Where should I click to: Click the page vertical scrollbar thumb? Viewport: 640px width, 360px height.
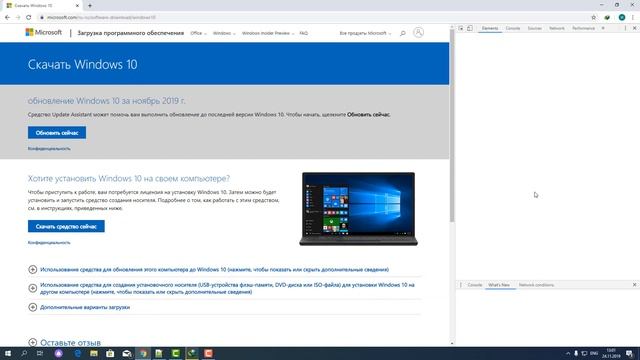point(452,126)
